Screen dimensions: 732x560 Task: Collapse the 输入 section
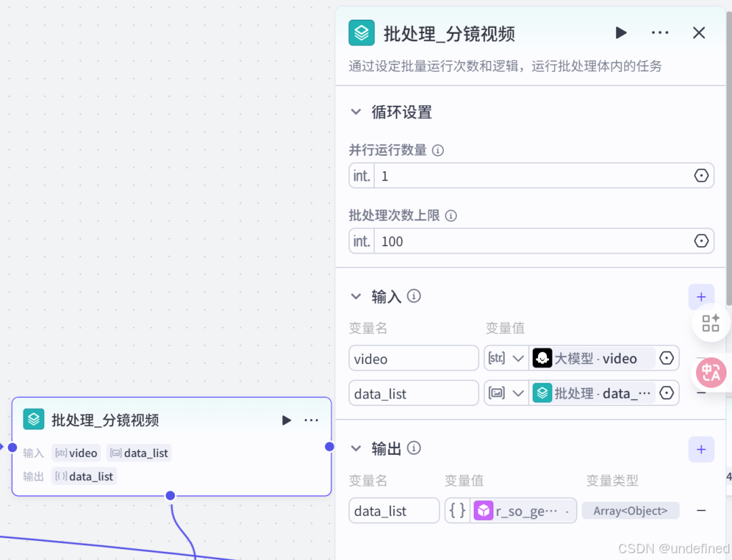(x=356, y=296)
